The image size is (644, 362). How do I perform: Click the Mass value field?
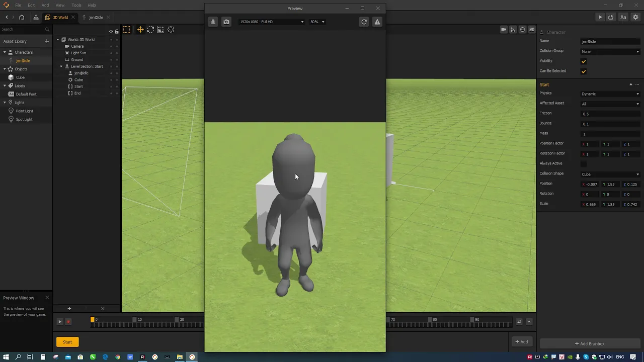610,134
